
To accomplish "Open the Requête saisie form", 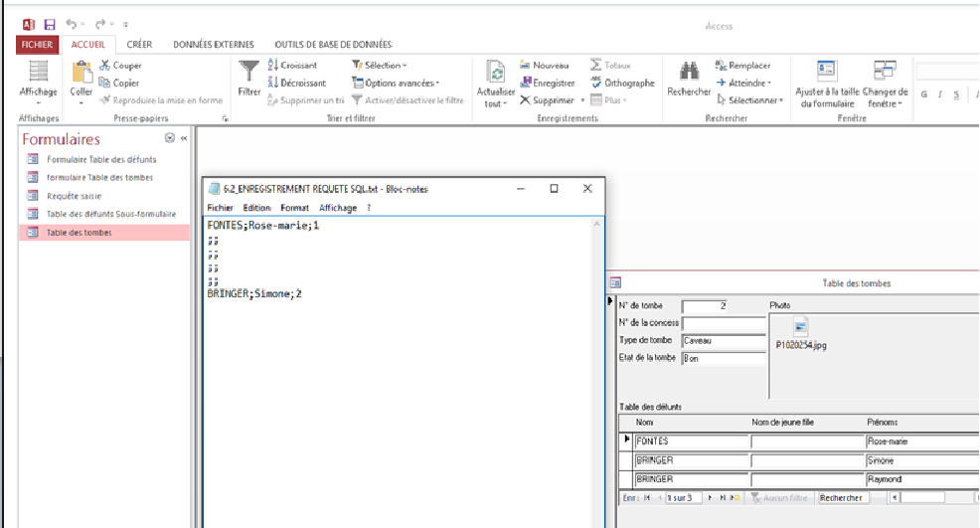I will tap(74, 196).
